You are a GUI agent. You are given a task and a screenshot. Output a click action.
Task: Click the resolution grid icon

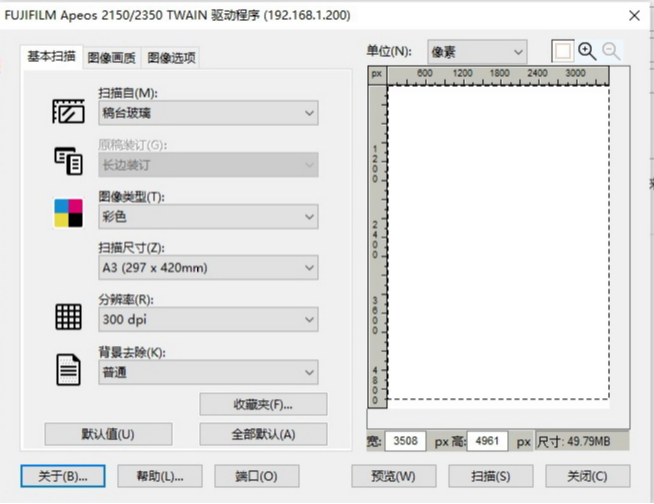click(x=68, y=317)
